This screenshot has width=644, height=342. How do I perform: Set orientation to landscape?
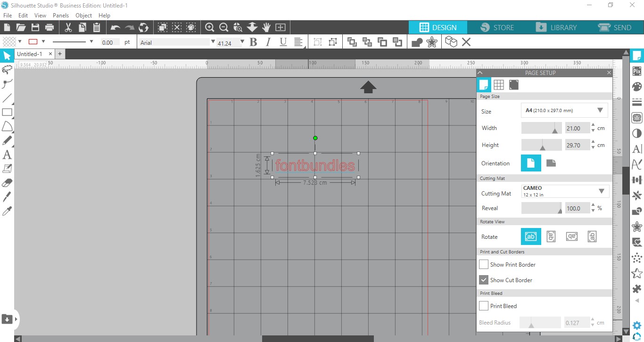551,163
